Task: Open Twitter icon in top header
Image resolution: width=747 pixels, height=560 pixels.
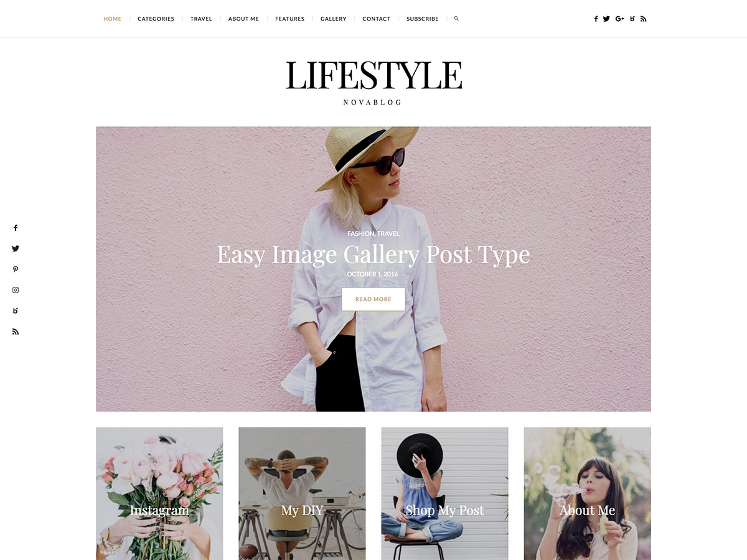Action: pos(606,19)
